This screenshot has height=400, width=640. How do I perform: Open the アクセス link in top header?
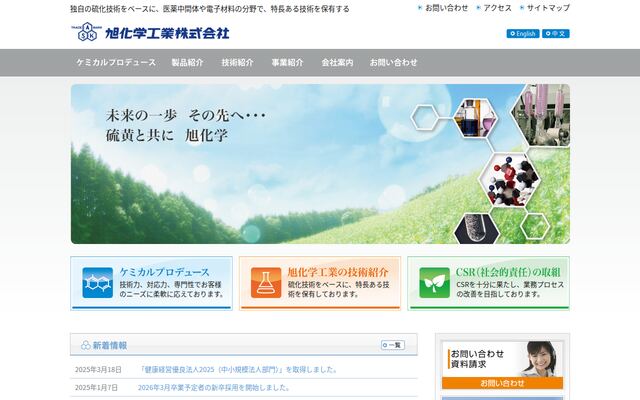(497, 8)
